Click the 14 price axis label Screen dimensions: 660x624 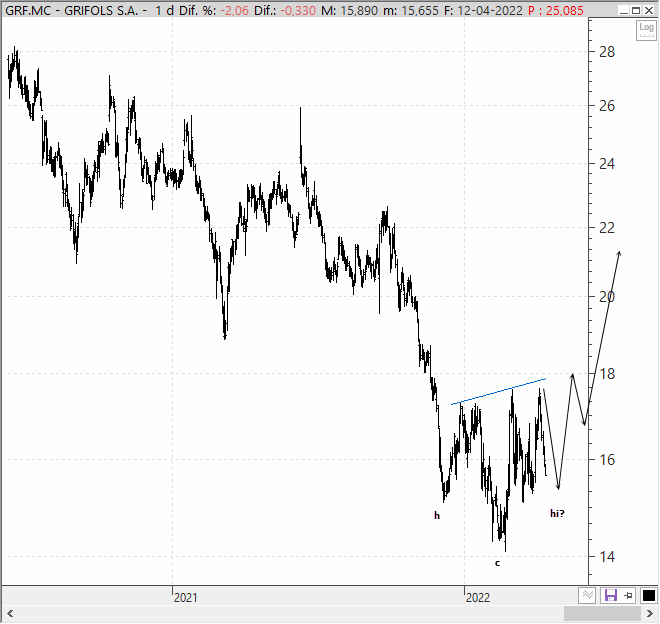(x=607, y=557)
